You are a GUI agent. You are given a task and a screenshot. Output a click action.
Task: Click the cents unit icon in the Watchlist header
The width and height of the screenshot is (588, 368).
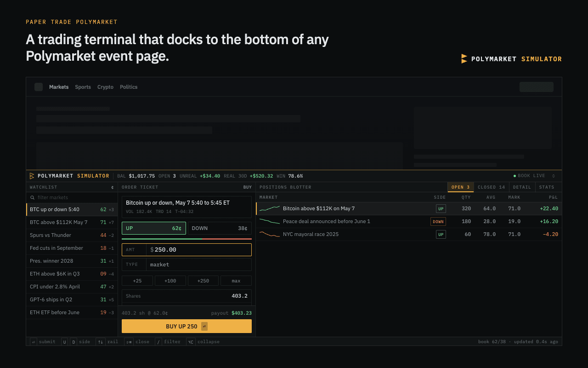pos(113,187)
